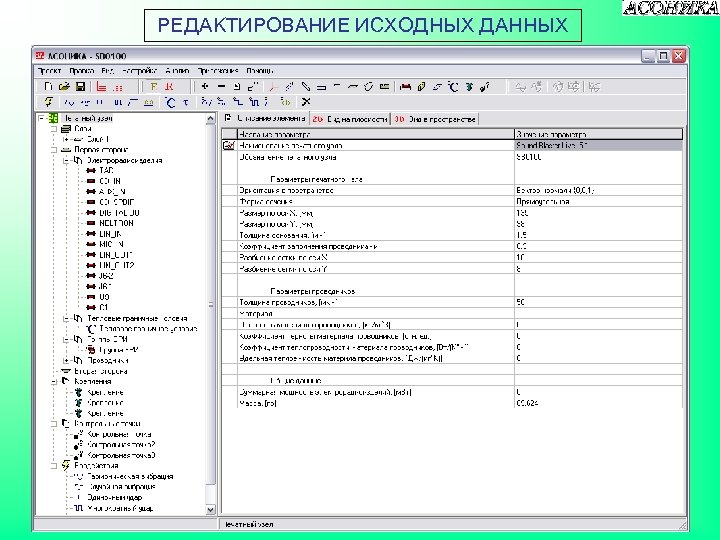This screenshot has width=720, height=540.
Task: Expand the Слой 1 tree node
Action: click(66, 139)
